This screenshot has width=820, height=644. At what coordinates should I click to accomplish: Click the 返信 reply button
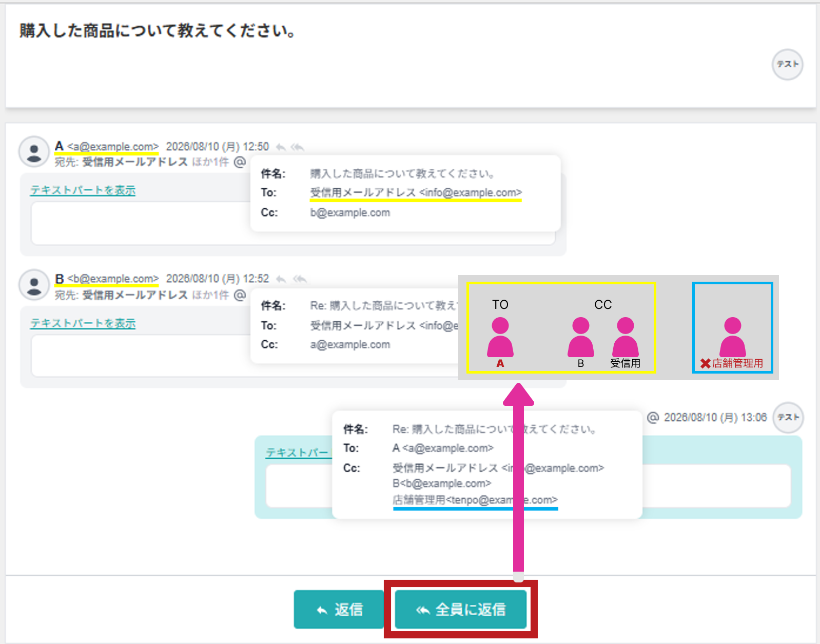pyautogui.click(x=339, y=609)
